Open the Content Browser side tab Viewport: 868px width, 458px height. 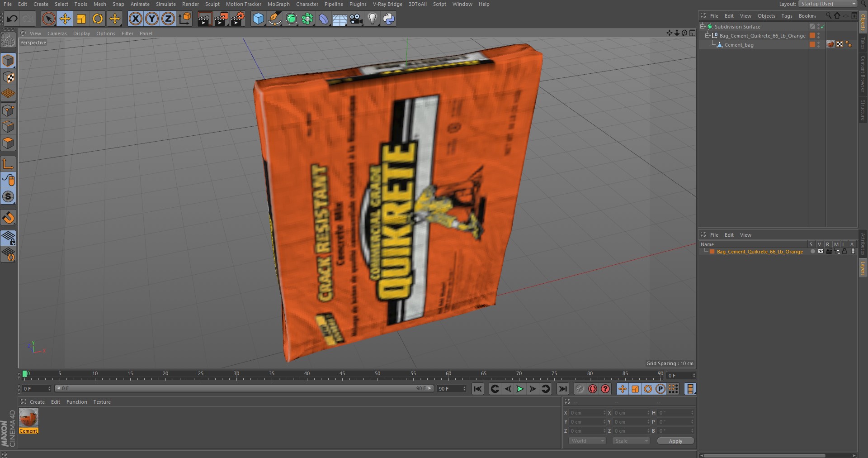[863, 74]
